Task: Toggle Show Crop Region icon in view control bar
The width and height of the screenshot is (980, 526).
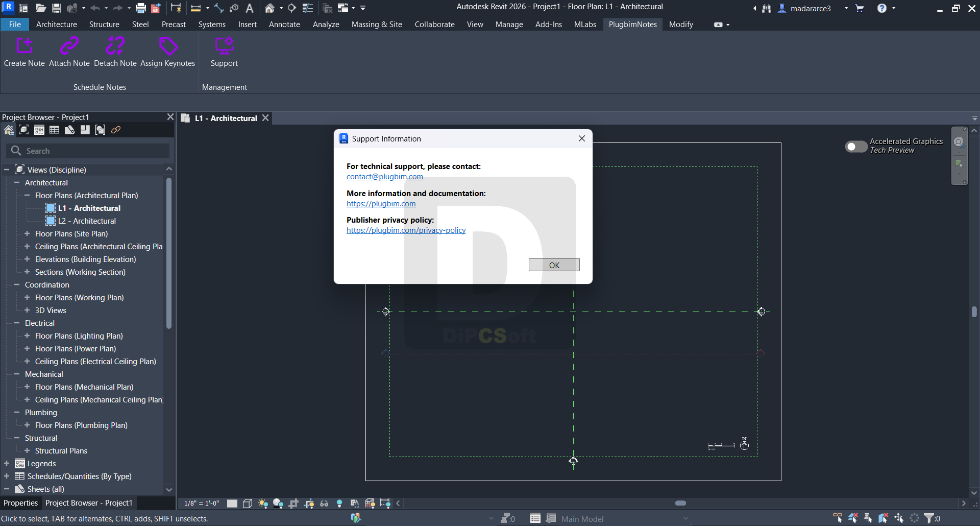Action: coord(309,504)
